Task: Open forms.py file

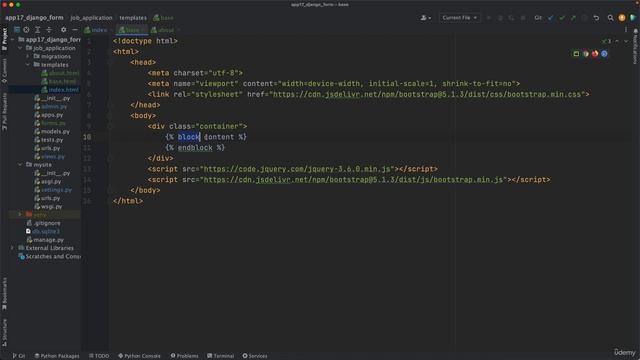Action: pos(50,123)
